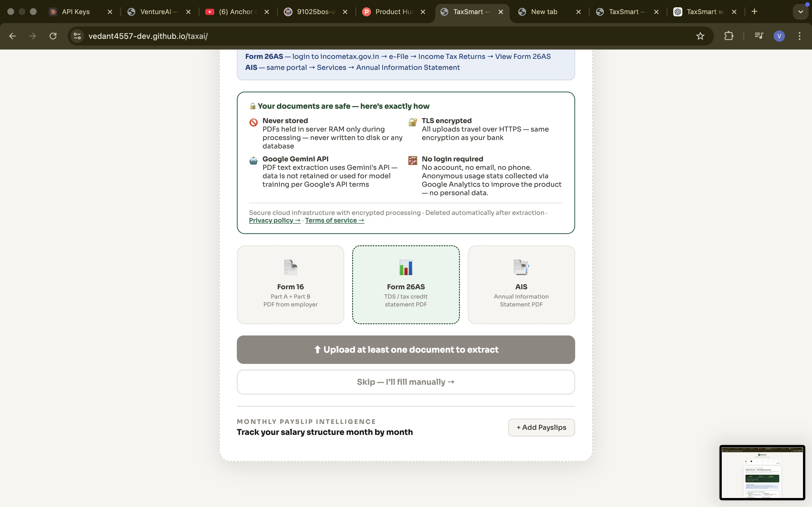The image size is (812, 507).
Task: Open the browser extensions puzzle icon
Action: 729,36
